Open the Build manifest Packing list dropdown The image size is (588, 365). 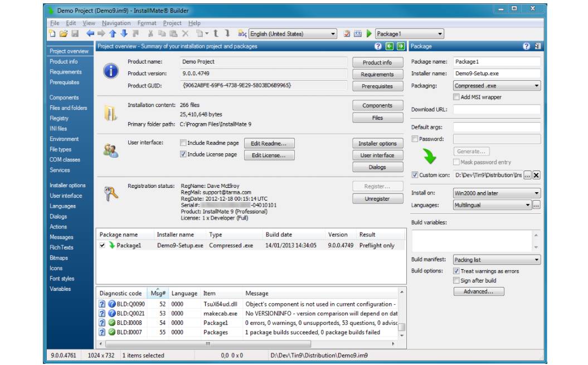click(x=497, y=260)
